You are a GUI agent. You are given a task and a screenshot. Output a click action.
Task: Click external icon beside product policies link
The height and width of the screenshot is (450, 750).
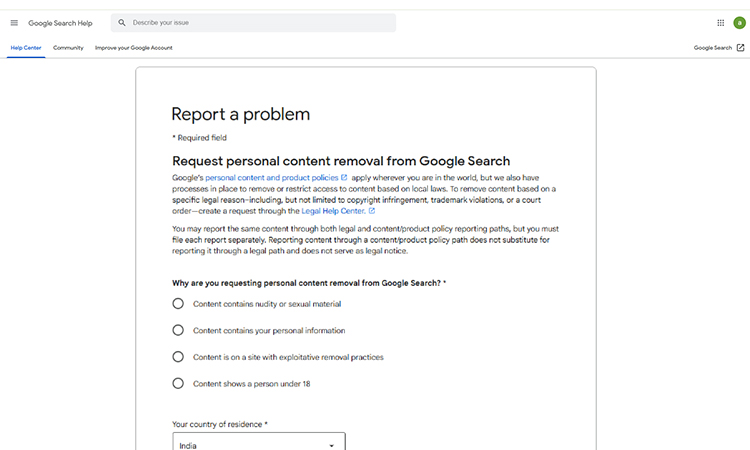(x=344, y=177)
